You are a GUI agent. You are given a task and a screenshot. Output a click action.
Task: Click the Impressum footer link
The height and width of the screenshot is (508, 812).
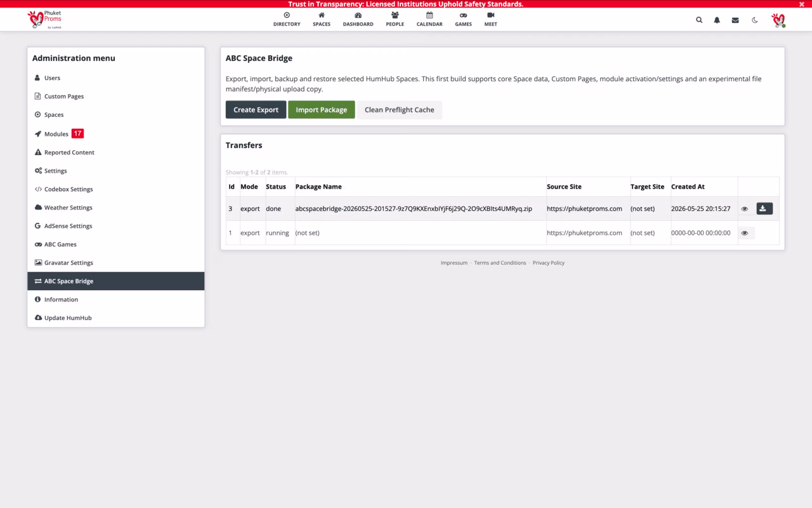tap(454, 263)
